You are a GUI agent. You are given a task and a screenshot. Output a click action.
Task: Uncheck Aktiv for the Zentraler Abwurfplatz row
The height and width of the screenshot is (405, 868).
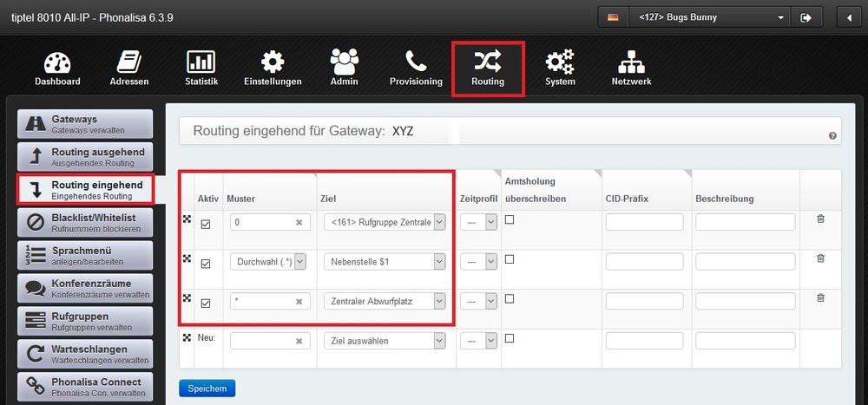pos(206,303)
